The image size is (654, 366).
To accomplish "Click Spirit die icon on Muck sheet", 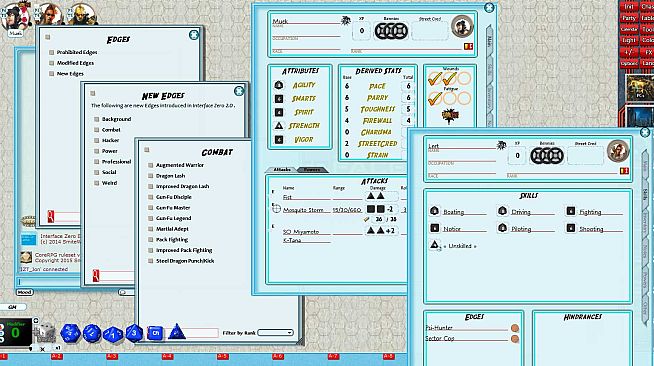I will click(279, 113).
